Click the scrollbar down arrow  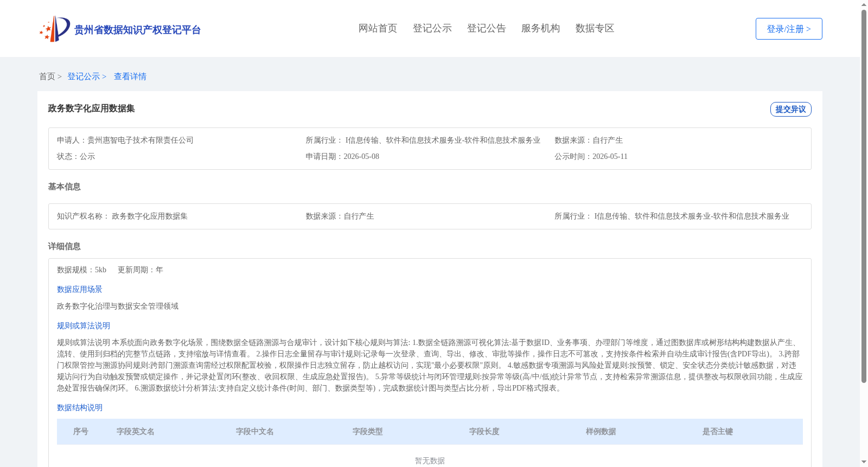(864, 462)
